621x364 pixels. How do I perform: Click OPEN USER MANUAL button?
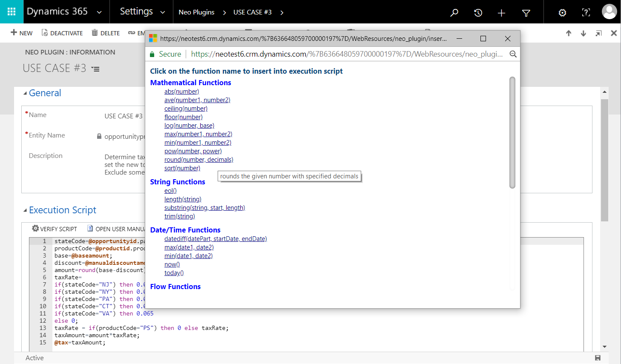[x=116, y=229]
